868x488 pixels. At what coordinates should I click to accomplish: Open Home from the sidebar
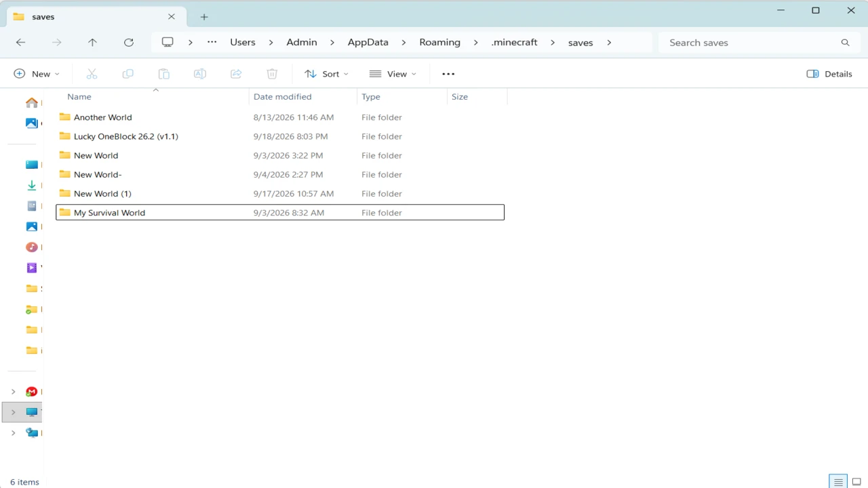(x=32, y=102)
